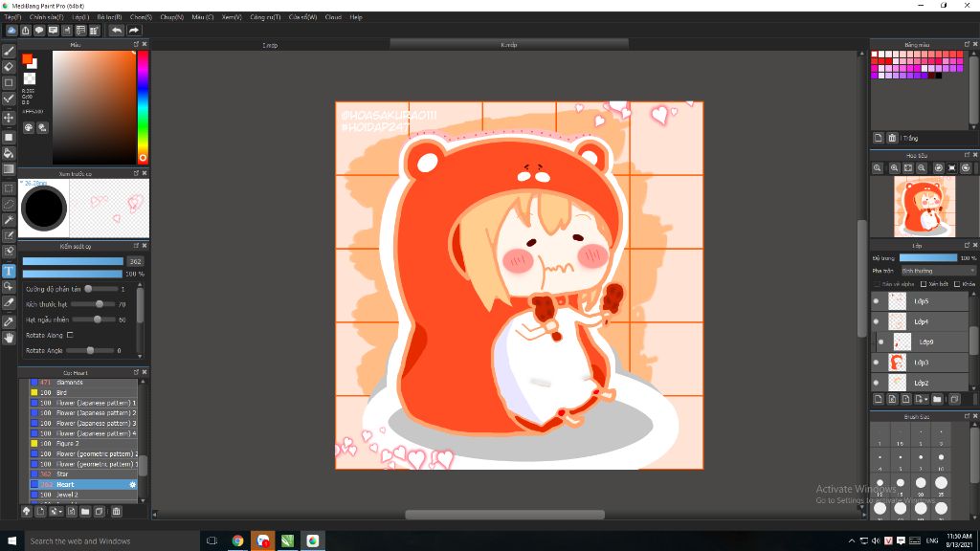Viewport: 980px width, 551px height.
Task: Select the Gradient tool
Action: coord(9,168)
